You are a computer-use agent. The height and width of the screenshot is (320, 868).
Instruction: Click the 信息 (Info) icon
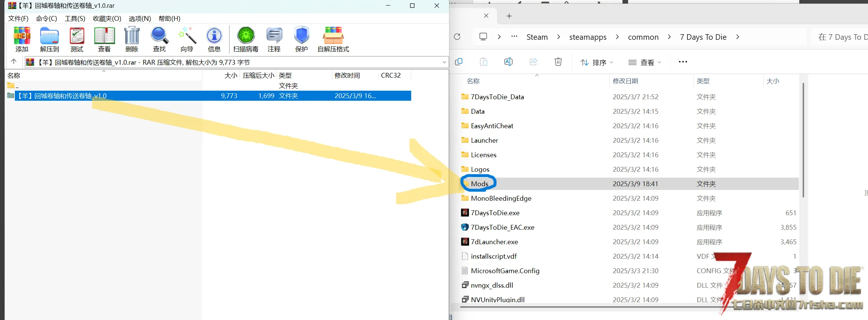click(x=214, y=39)
